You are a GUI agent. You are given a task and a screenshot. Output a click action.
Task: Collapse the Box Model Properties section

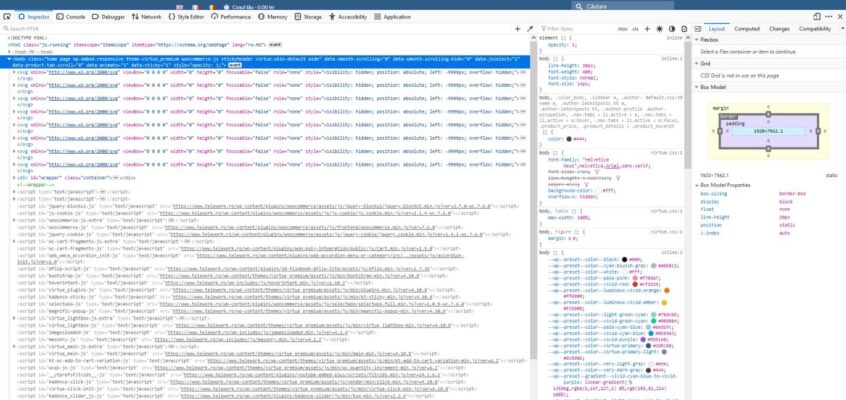696,185
